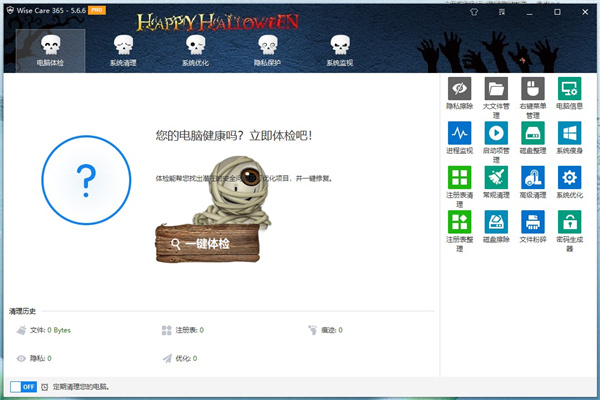Start the 一键体检 one-click checkup

(208, 243)
